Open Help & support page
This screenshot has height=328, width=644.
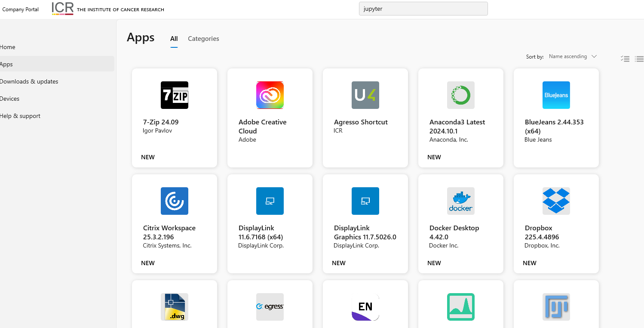pos(20,116)
